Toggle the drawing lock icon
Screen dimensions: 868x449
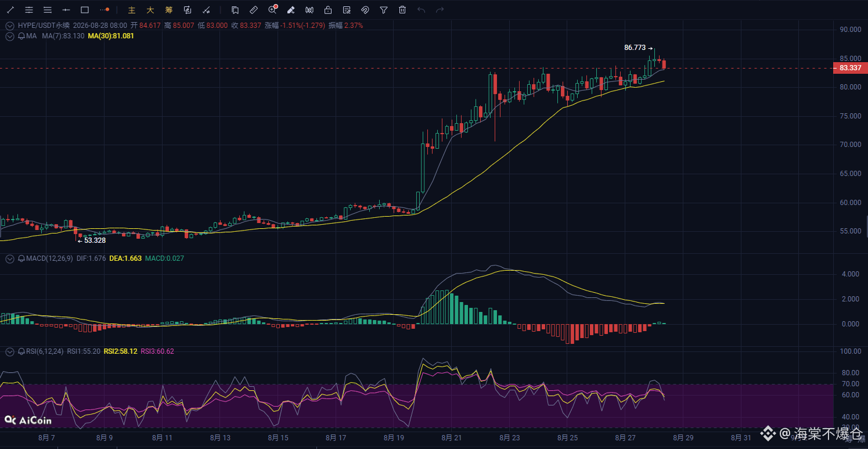click(328, 10)
